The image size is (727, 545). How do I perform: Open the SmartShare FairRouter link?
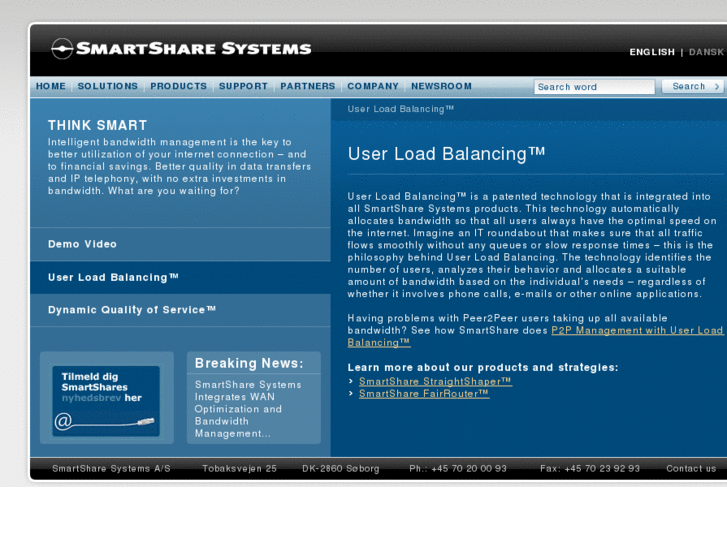(424, 394)
